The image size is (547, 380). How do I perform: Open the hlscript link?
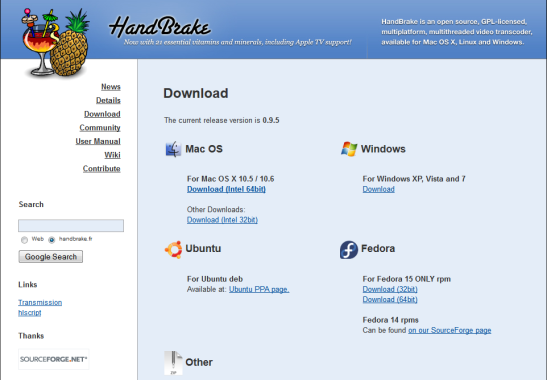click(30, 313)
